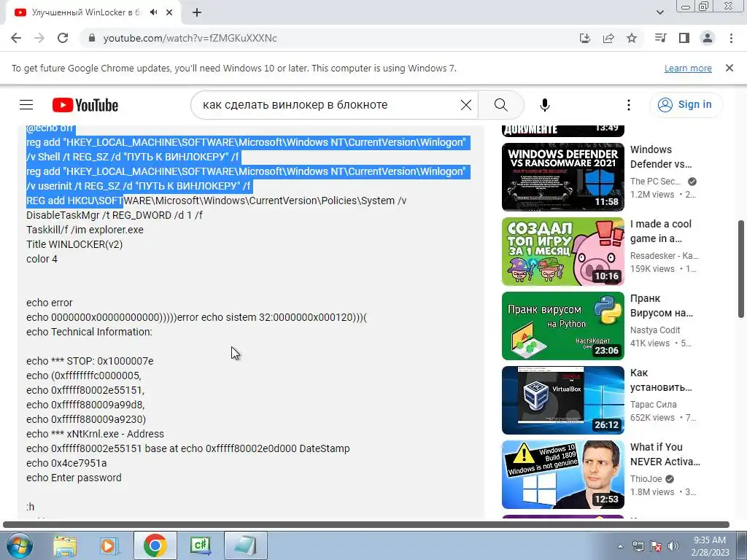Switch to Chrome in the taskbar
The image size is (747, 560).
[155, 545]
